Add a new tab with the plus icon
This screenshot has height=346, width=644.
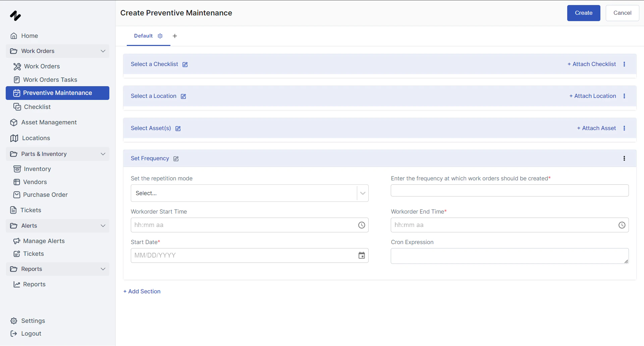tap(175, 36)
